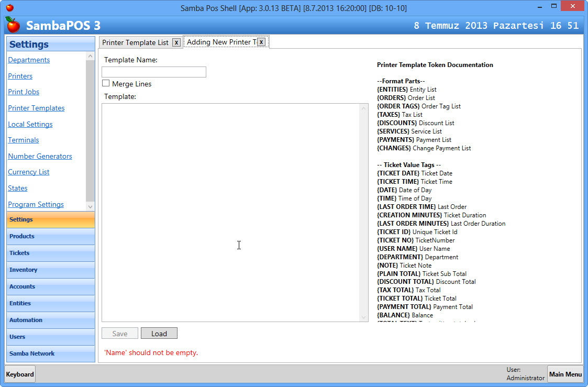
Task: Click the SambaPOS apple logo icon
Action: coord(13,25)
